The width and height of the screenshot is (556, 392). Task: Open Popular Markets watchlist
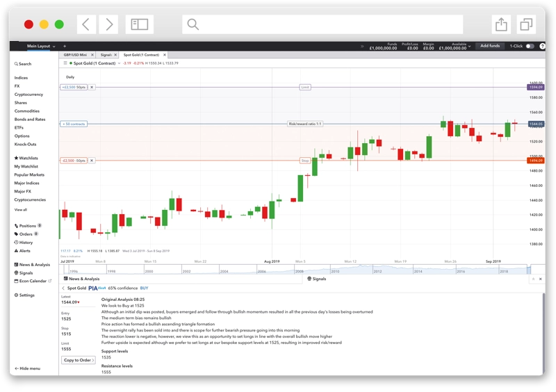(x=29, y=175)
